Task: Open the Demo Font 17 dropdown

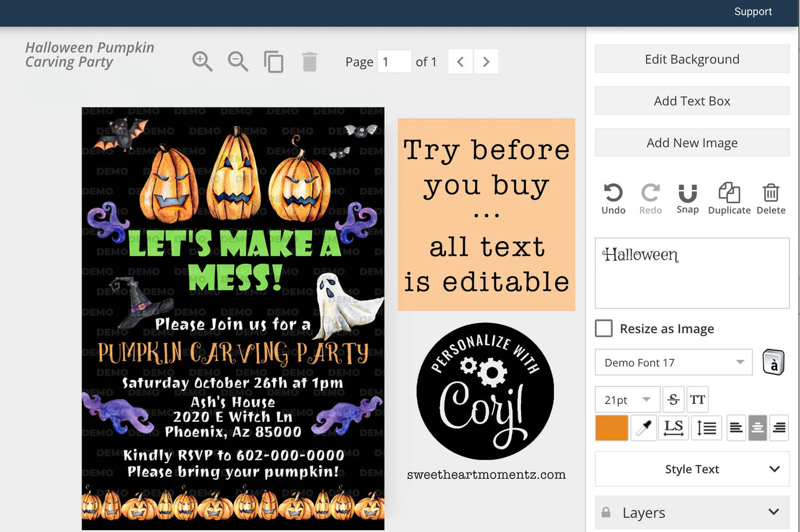Action: (x=673, y=363)
